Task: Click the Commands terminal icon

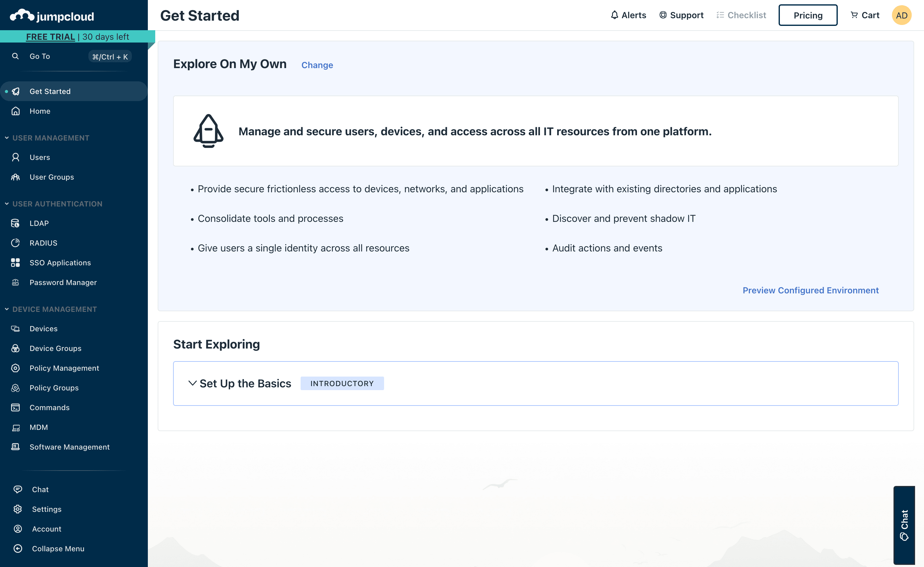Action: [15, 407]
